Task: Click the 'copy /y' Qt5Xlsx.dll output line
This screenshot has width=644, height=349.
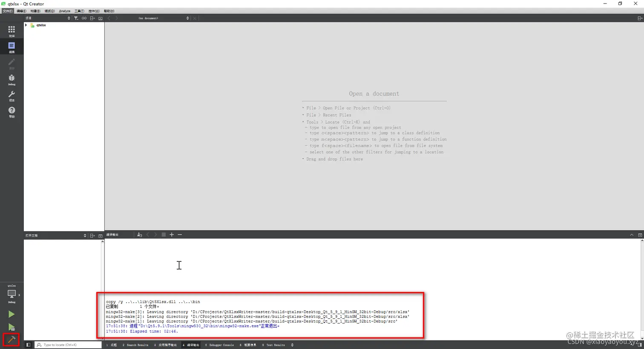Action: (153, 302)
